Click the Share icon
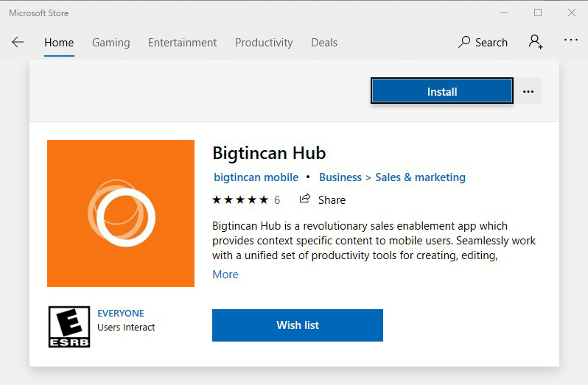 (x=305, y=199)
